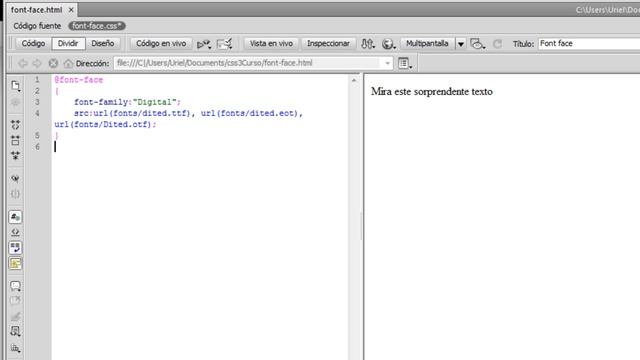Viewport: 640px width, 360px height.
Task: Refresh design view icon
Action: point(497,44)
